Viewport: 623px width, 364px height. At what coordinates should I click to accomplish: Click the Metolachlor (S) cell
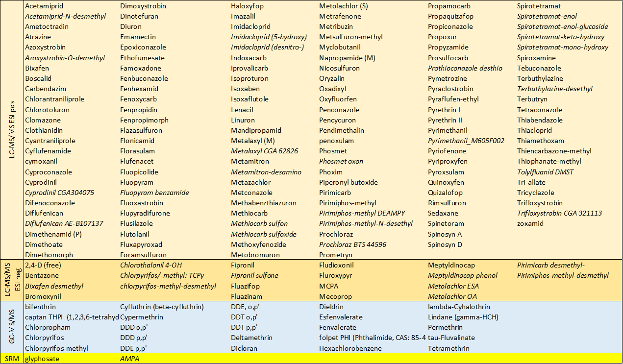point(343,6)
